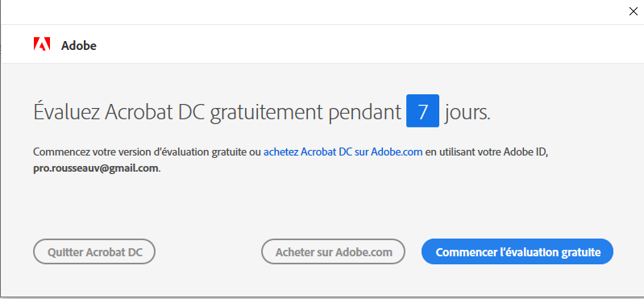Viewport: 644px width, 299px height.
Task: Close the dialog with the X icon
Action: coord(634,11)
